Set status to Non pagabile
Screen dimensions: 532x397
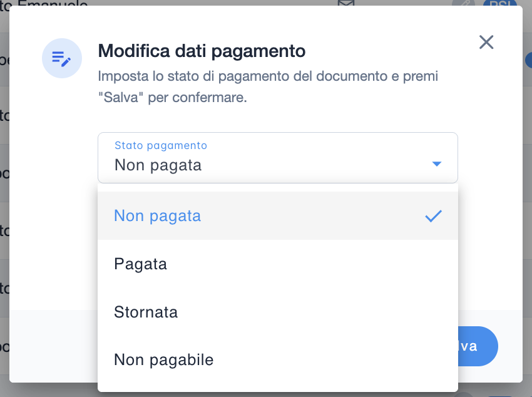coord(164,360)
